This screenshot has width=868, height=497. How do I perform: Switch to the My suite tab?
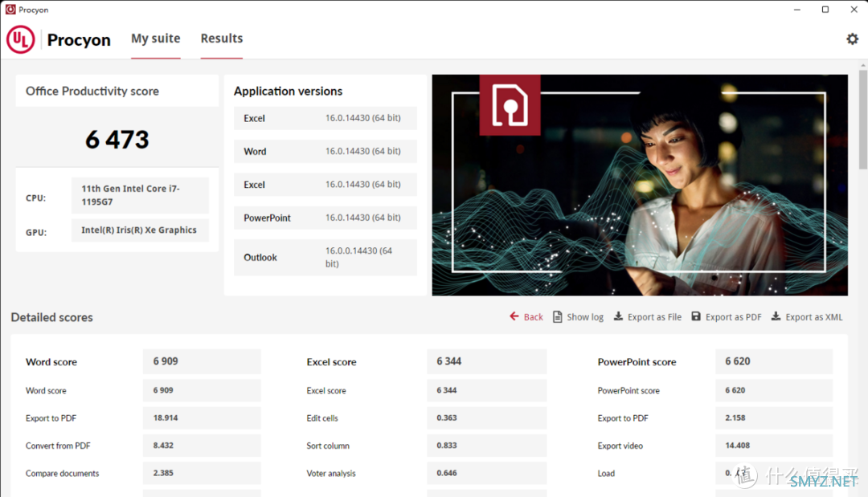(156, 39)
